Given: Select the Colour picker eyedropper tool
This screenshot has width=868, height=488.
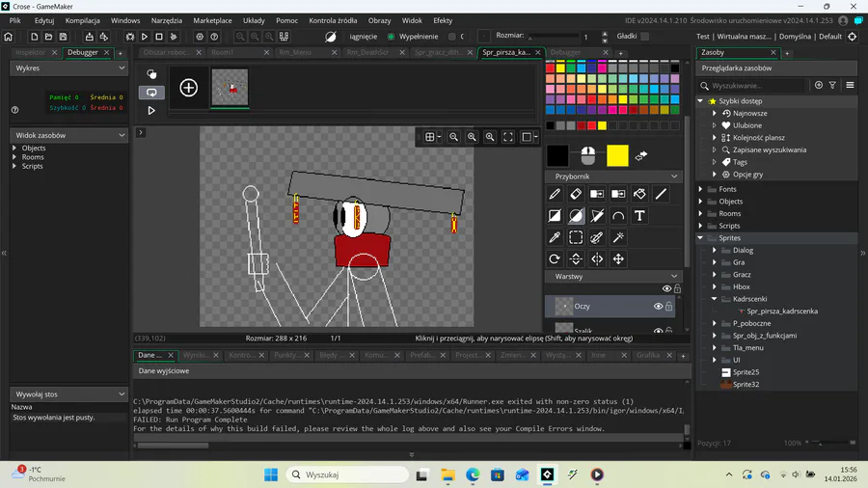Looking at the screenshot, I should [555, 237].
